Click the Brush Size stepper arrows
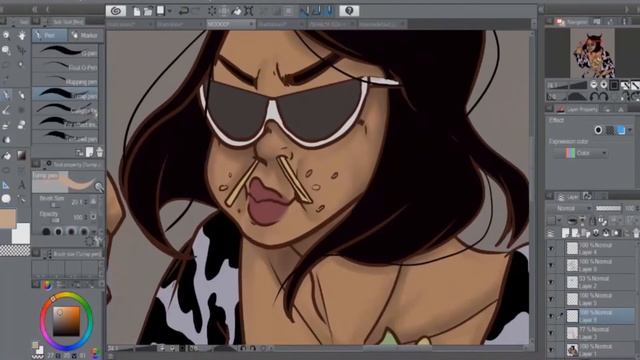The width and height of the screenshot is (640, 360). coord(87,202)
